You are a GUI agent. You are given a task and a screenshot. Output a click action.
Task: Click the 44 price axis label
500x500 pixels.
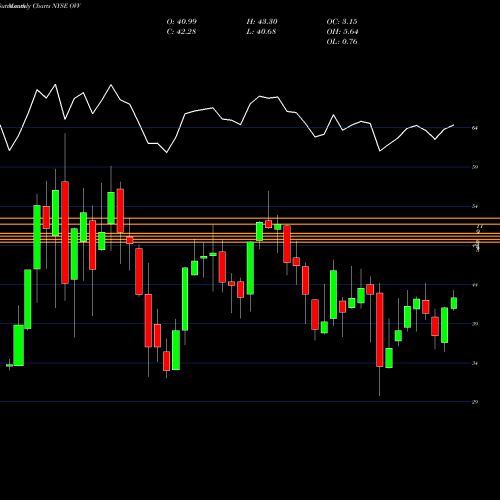click(x=475, y=285)
